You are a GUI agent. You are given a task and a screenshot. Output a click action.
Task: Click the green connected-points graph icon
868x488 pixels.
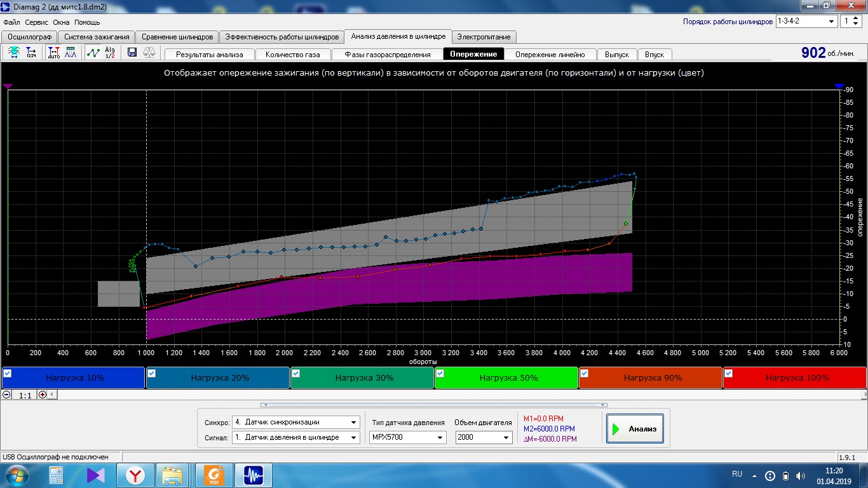point(93,53)
